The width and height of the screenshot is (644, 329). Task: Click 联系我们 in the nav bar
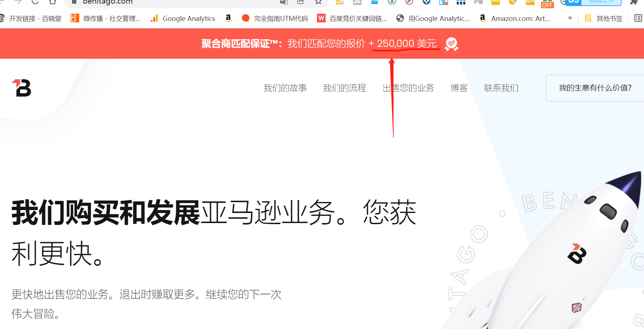pos(501,88)
